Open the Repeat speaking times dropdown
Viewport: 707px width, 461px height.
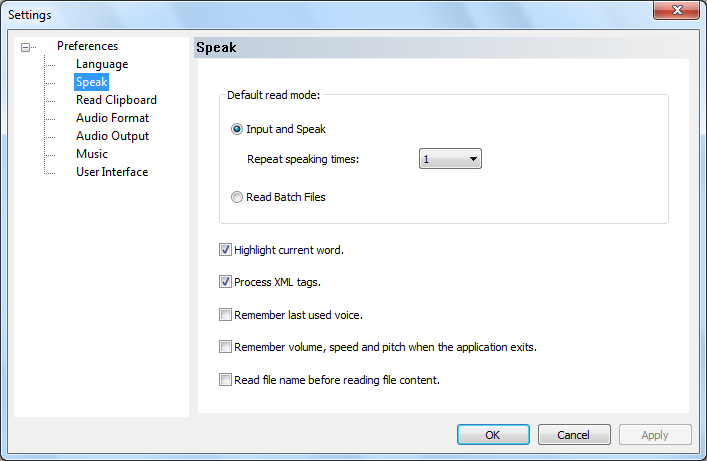(x=450, y=159)
